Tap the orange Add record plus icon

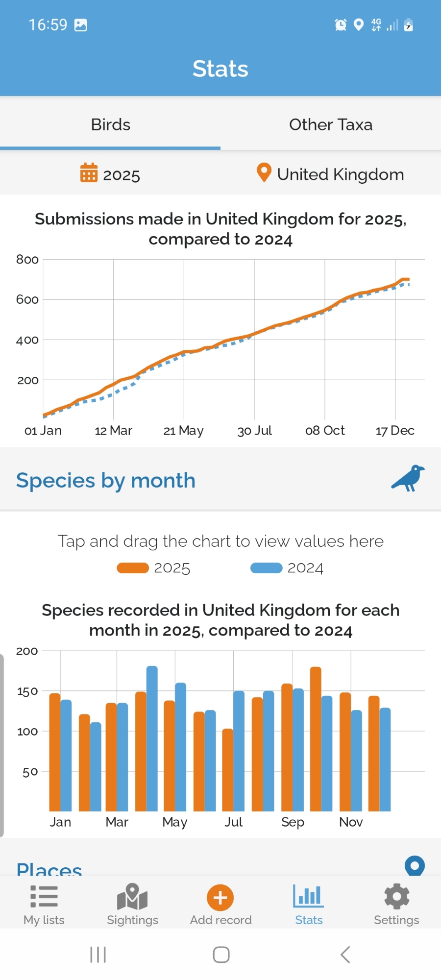[220, 897]
